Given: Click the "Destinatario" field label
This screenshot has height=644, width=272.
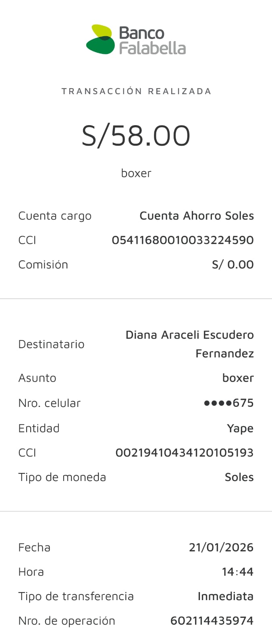Looking at the screenshot, I should [x=51, y=344].
